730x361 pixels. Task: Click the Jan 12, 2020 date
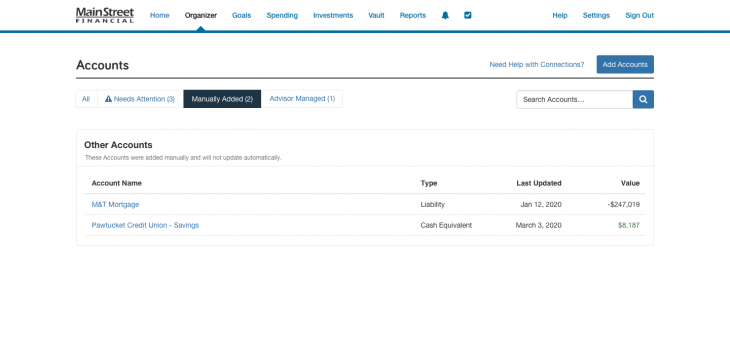pyautogui.click(x=541, y=204)
